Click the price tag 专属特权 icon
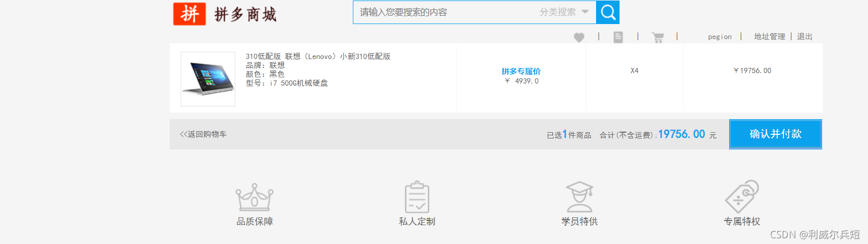The height and width of the screenshot is (244, 868). coord(742,196)
